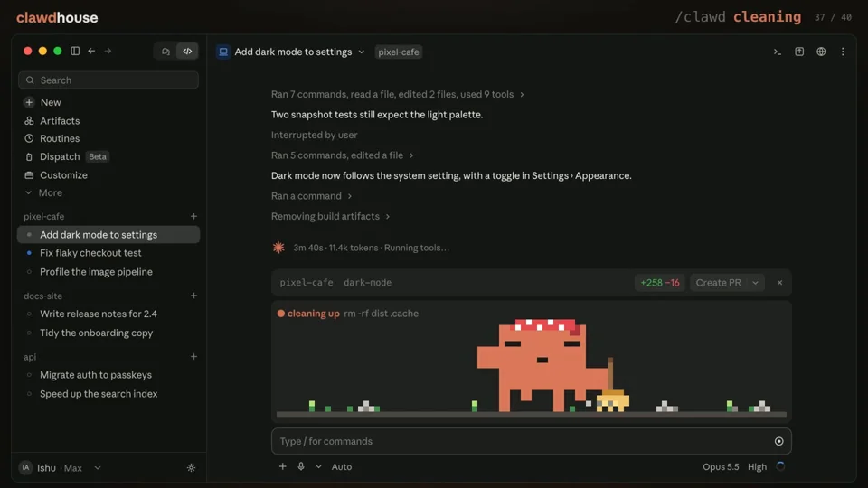Click the share/export icon

point(799,52)
